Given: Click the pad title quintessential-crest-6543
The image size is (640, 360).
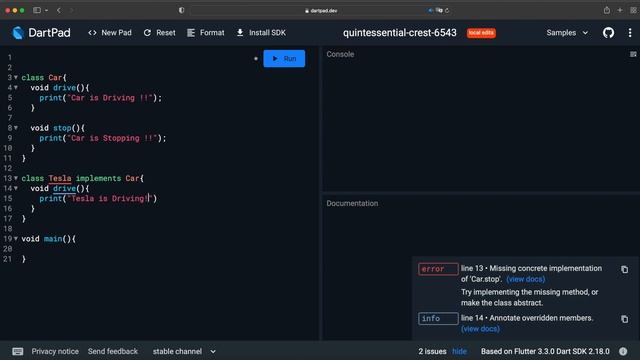Looking at the screenshot, I should pyautogui.click(x=400, y=33).
